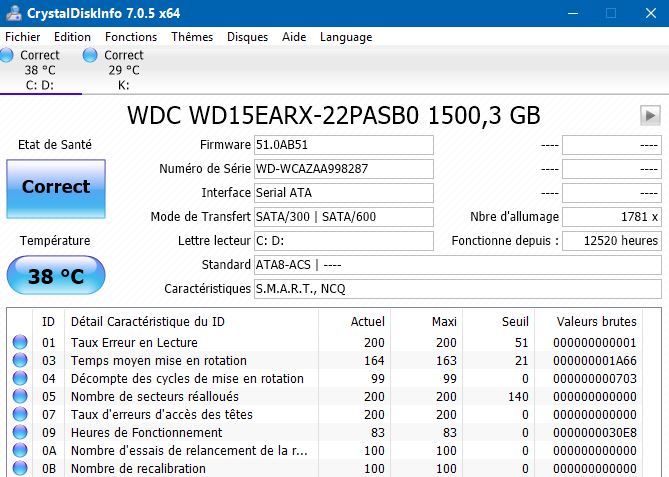The image size is (669, 477).
Task: Click status orb for attribute 0A
Action: [x=20, y=450]
